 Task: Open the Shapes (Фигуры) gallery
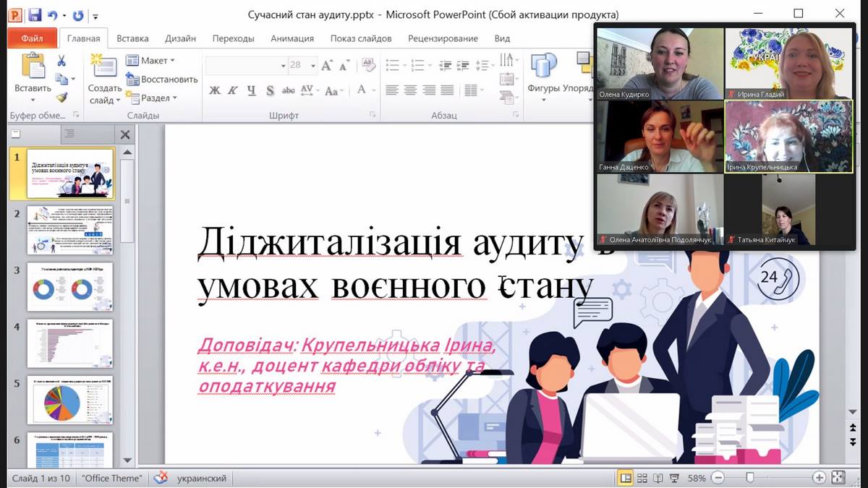coord(544,76)
